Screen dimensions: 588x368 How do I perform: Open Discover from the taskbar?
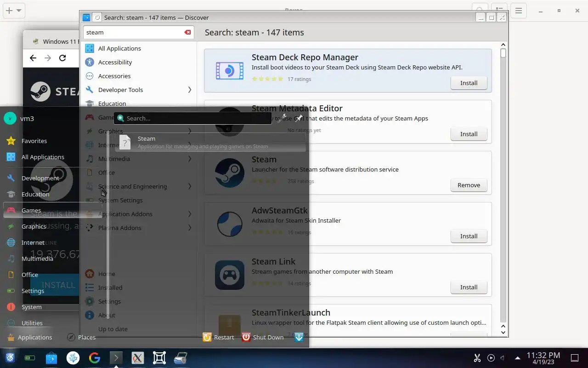tap(51, 358)
